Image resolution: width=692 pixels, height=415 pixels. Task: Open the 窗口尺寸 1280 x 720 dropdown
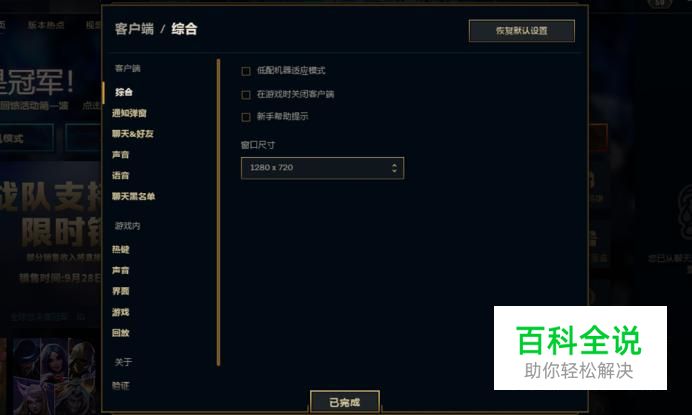point(322,168)
